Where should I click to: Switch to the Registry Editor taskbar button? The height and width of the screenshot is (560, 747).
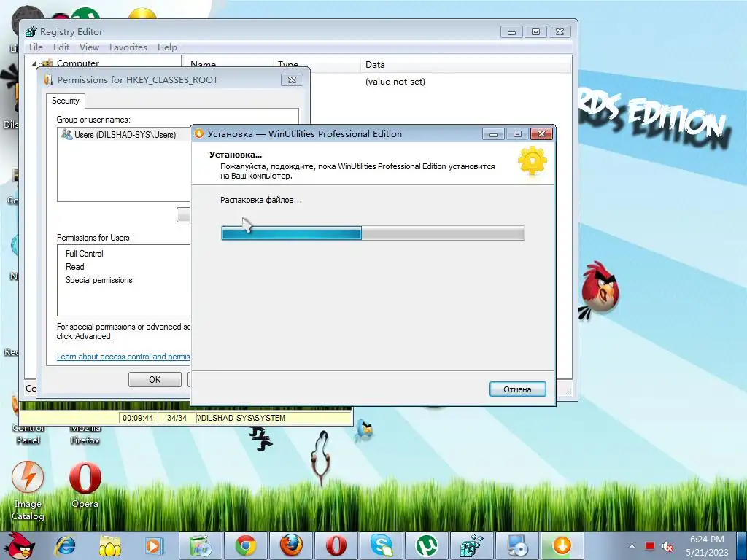click(x=472, y=545)
